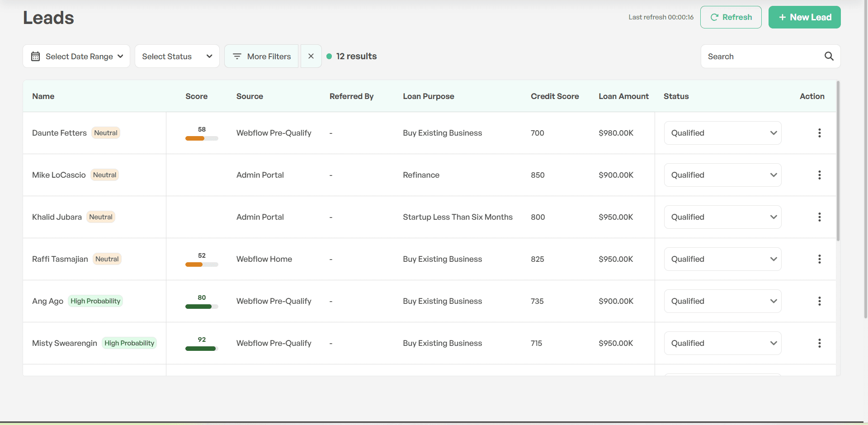Open lead Mike LoCascio by name

coord(59,175)
